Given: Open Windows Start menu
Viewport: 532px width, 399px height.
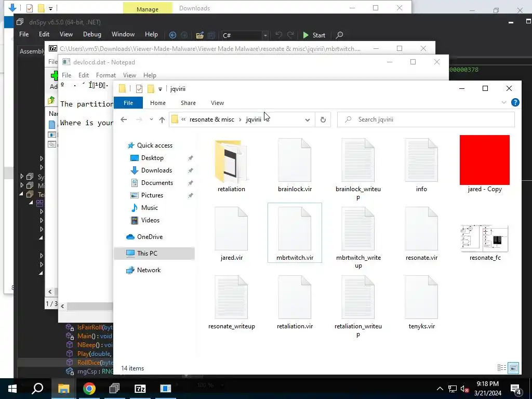Looking at the screenshot, I should click(12, 389).
